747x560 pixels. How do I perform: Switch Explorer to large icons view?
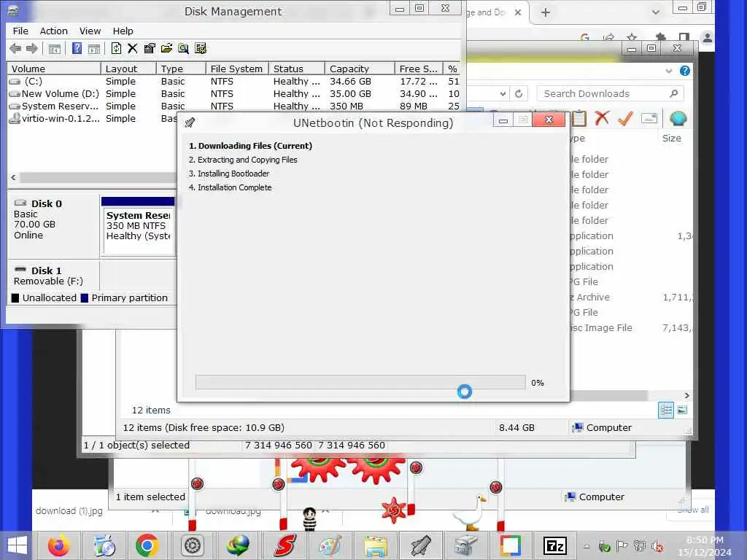click(682, 410)
